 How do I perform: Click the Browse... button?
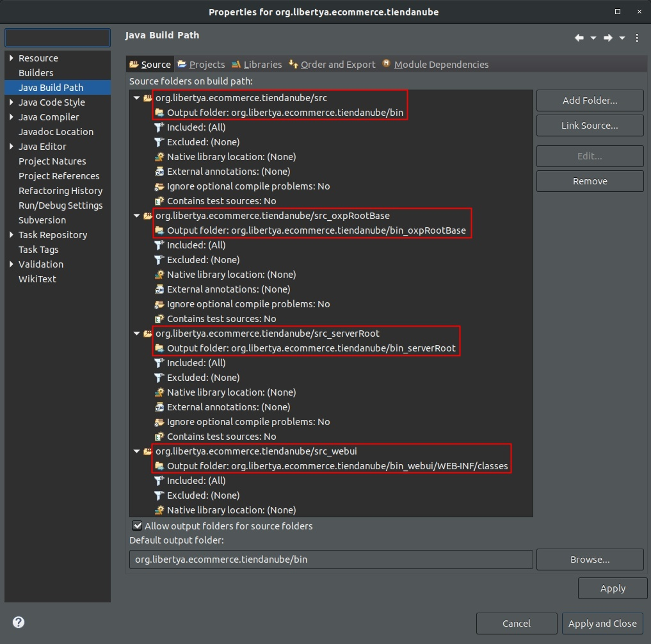[590, 559]
